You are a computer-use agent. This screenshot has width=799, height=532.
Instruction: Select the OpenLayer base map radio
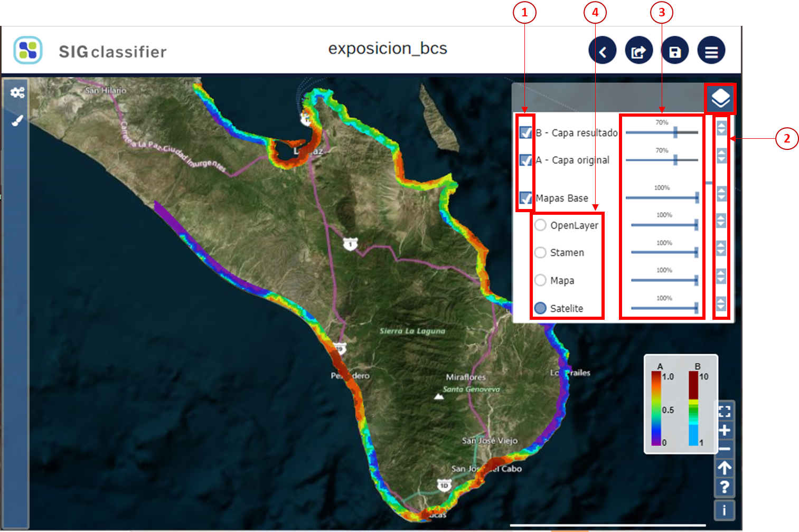(x=540, y=225)
